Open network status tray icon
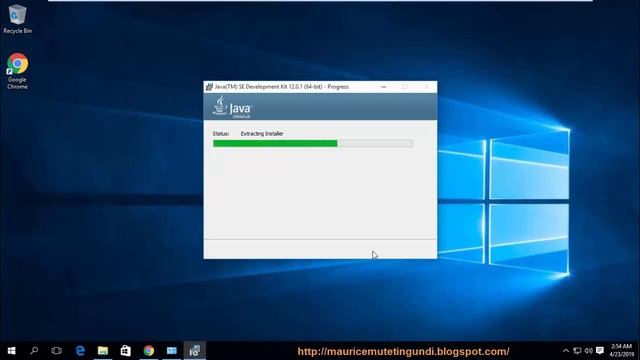Image resolution: width=640 pixels, height=360 pixels. tap(577, 351)
